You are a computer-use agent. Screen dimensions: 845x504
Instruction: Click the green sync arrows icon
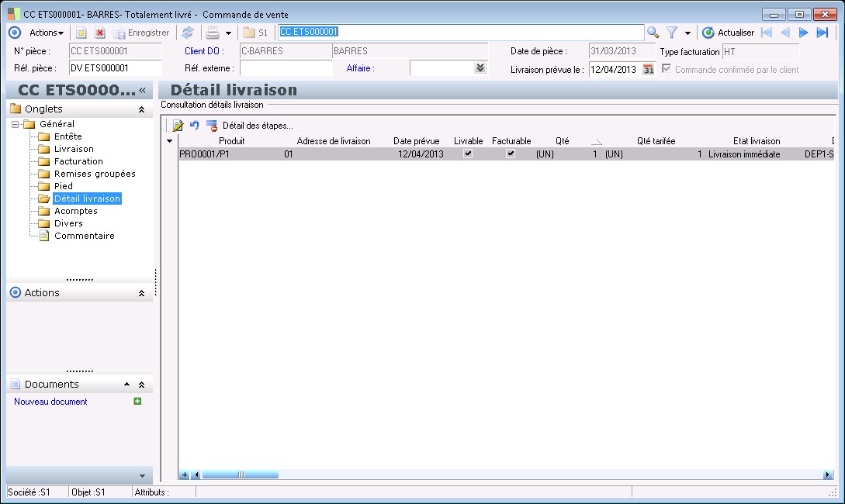tap(188, 33)
